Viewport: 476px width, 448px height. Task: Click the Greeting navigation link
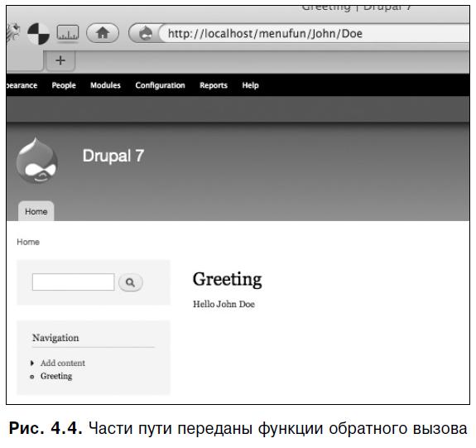click(x=56, y=376)
